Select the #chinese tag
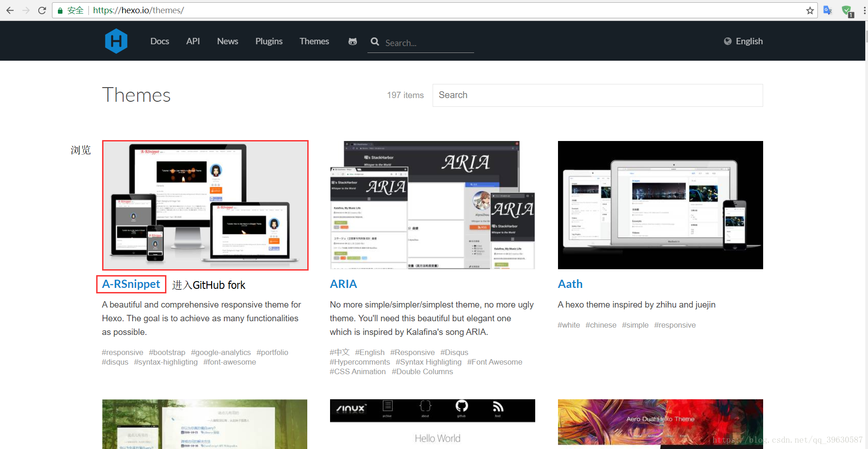The width and height of the screenshot is (868, 449). point(601,325)
